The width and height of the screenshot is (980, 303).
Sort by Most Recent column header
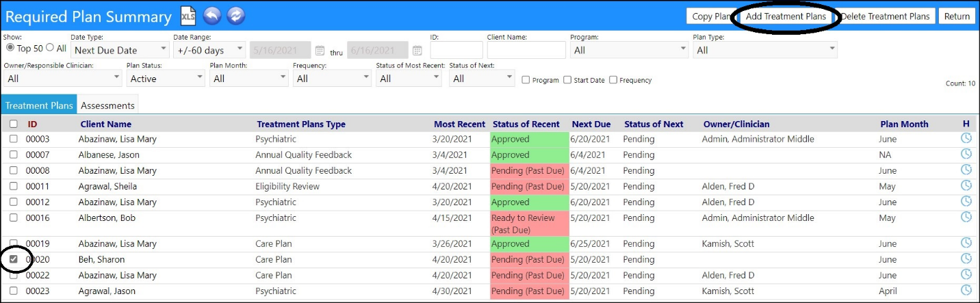point(460,124)
